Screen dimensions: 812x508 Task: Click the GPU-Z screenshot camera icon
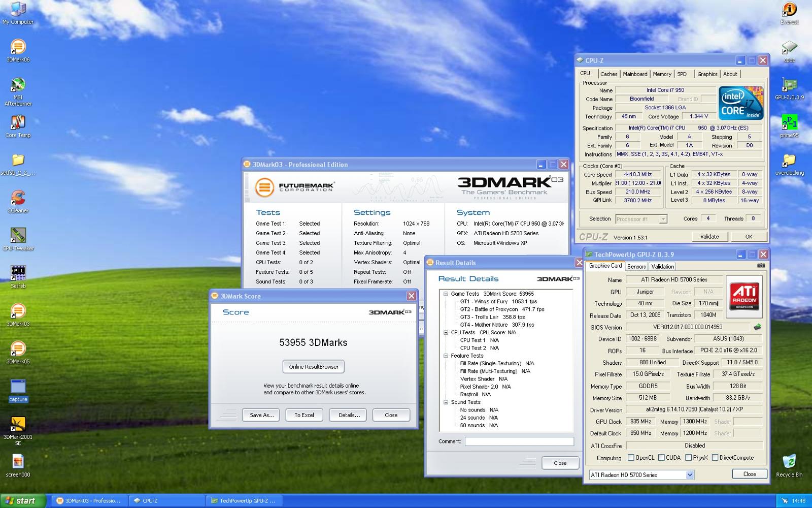click(x=761, y=266)
